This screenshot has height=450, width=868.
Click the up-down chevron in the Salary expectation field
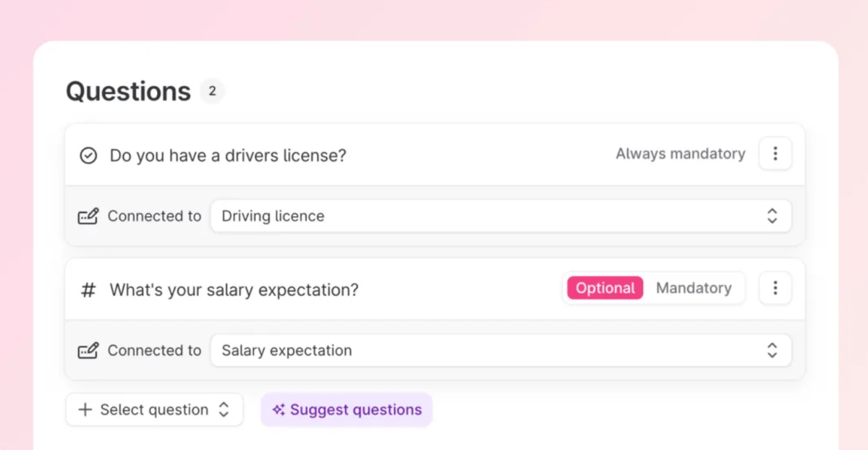(772, 351)
